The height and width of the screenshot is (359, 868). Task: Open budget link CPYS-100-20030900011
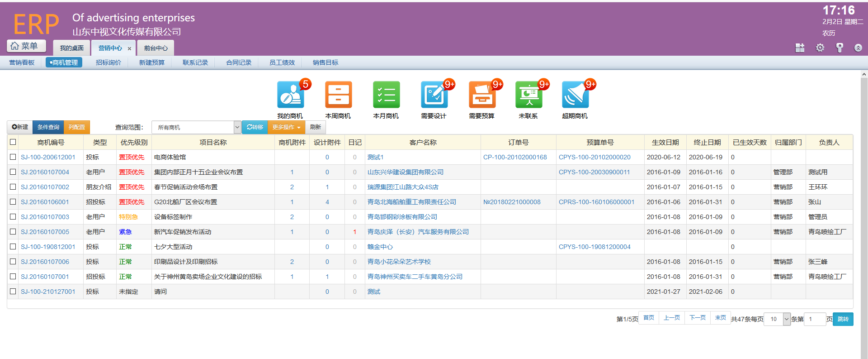click(594, 172)
